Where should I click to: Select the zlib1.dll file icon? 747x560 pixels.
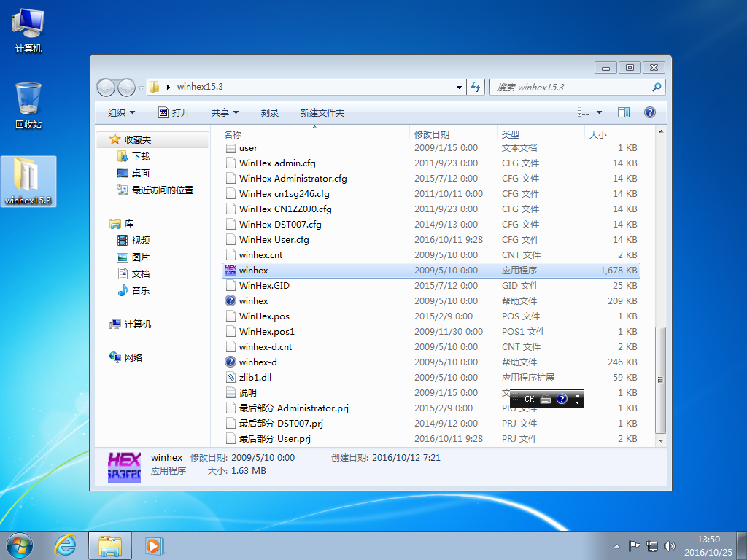point(231,377)
